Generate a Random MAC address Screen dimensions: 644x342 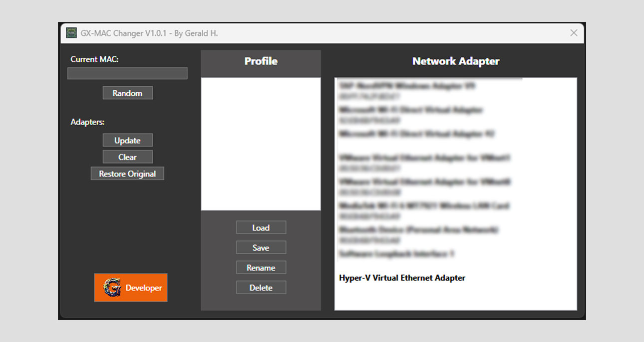point(127,93)
